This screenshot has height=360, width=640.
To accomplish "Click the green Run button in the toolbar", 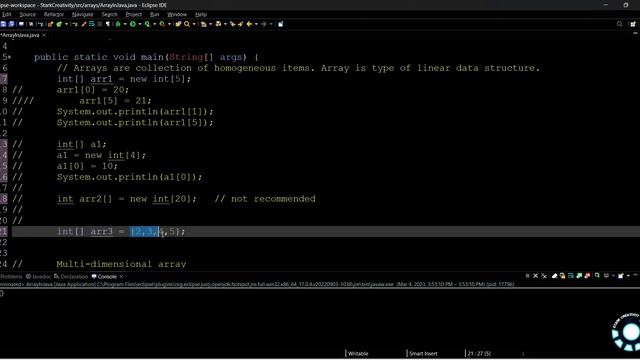I will tap(133, 24).
